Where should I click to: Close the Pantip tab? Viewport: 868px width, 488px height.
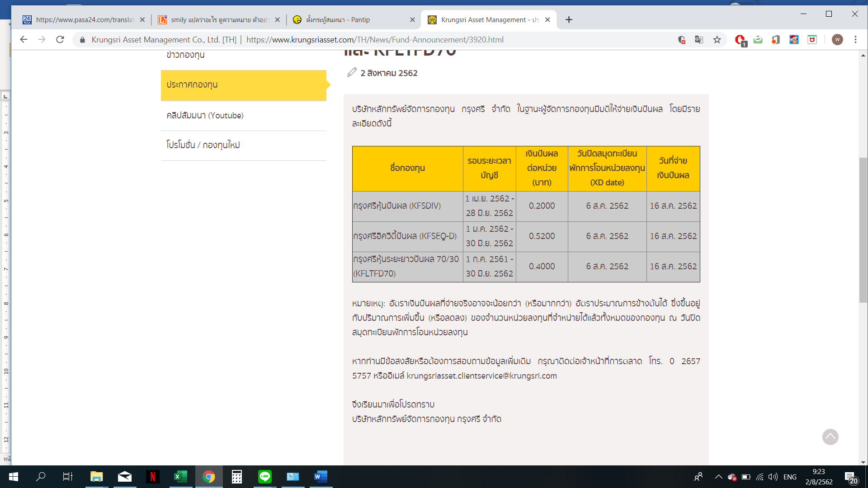pyautogui.click(x=412, y=20)
